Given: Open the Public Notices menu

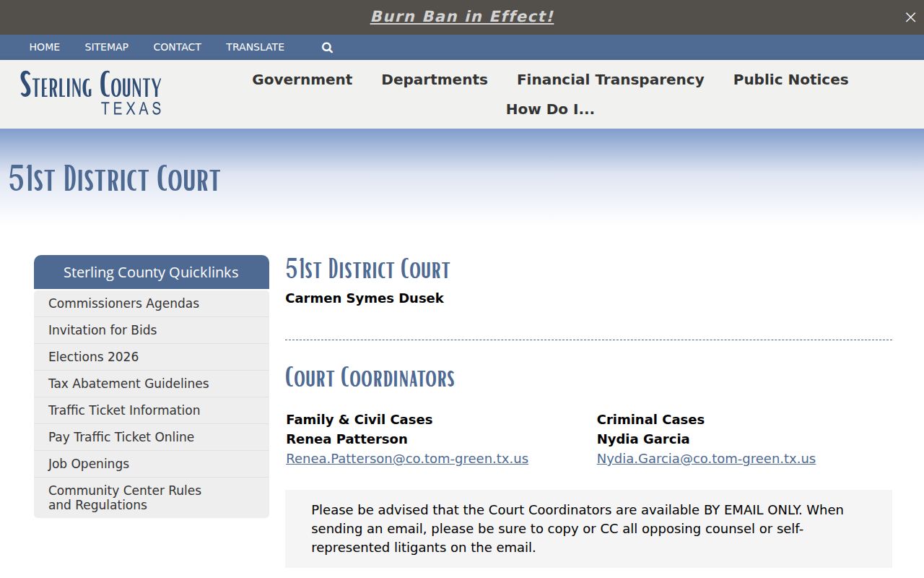Looking at the screenshot, I should point(791,79).
